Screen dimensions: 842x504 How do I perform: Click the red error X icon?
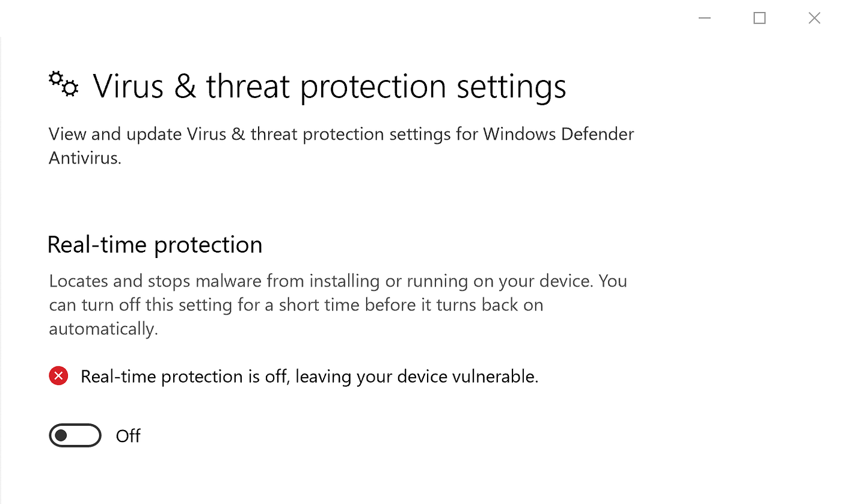58,376
